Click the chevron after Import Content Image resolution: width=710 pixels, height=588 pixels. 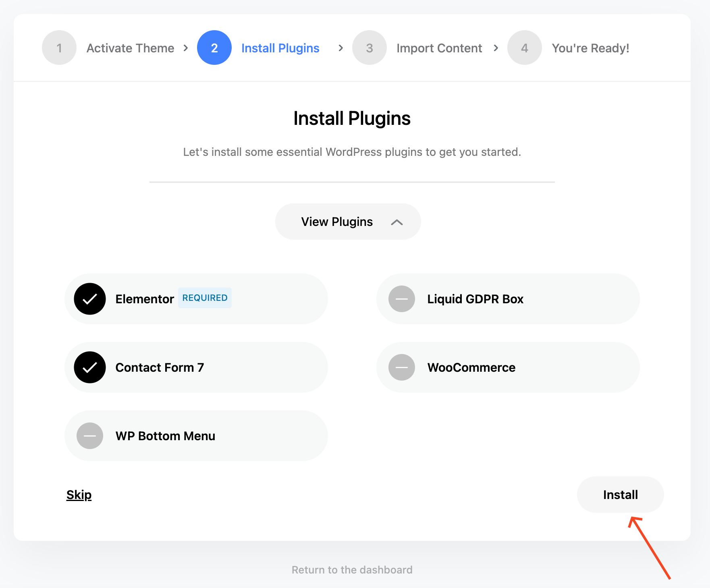pos(496,48)
